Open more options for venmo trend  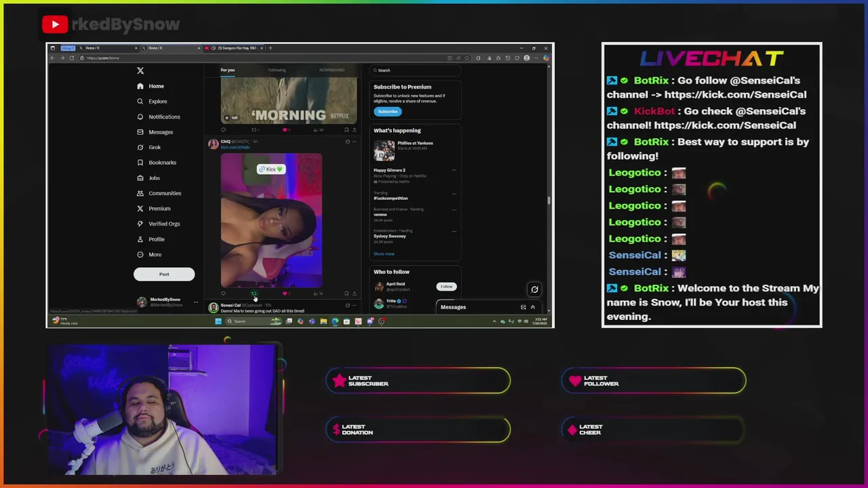[x=454, y=210]
